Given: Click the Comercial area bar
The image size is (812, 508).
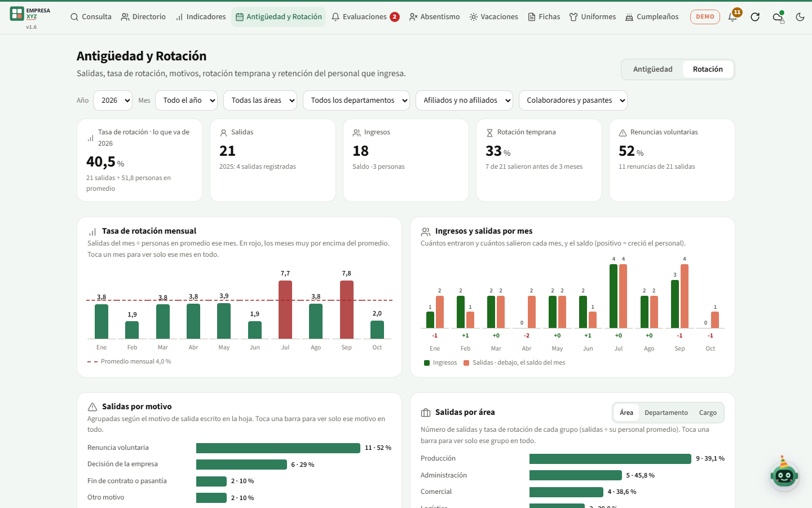Looking at the screenshot, I should [x=566, y=492].
